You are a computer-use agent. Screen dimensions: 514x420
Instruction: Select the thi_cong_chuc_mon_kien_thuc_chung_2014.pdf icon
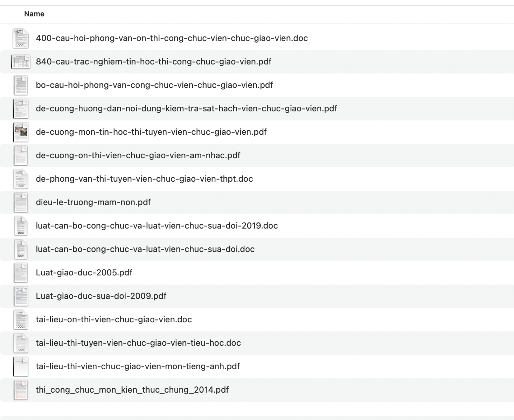point(21,390)
